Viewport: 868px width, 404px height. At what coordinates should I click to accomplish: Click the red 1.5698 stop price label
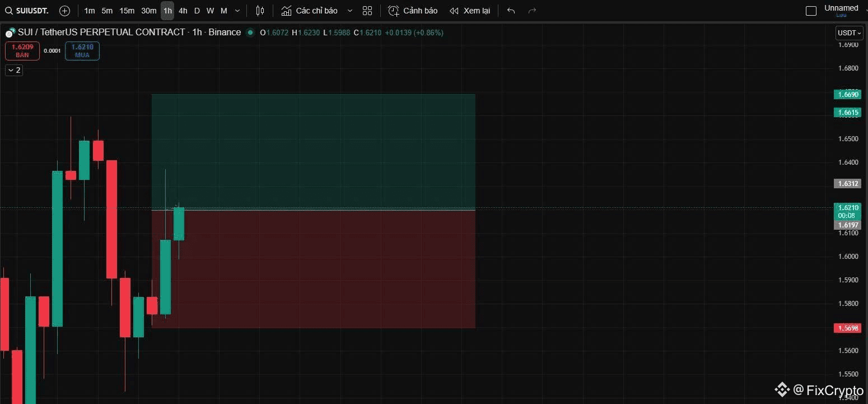click(x=847, y=328)
